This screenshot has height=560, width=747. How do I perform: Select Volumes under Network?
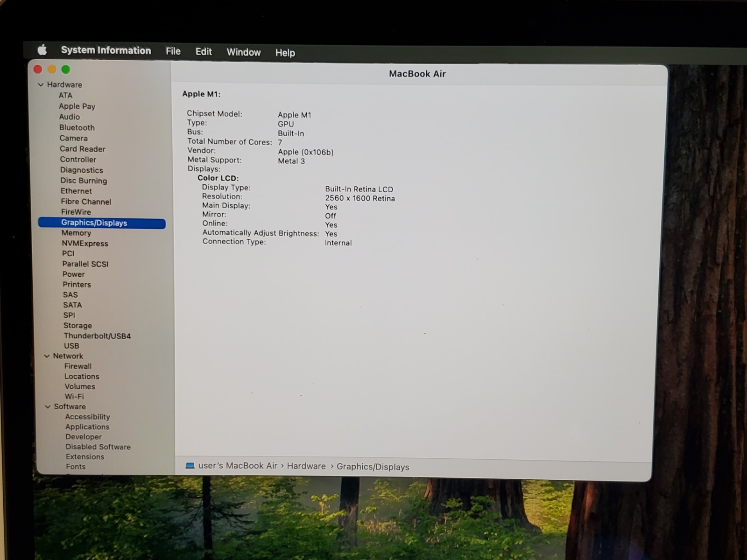(80, 387)
